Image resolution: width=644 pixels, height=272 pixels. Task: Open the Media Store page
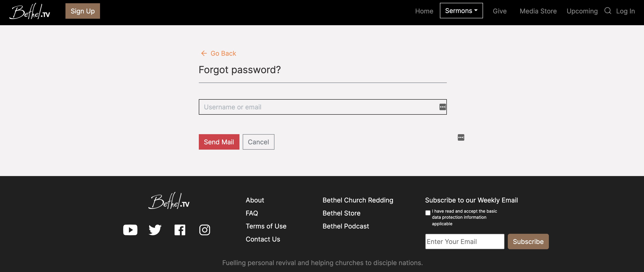point(538,11)
